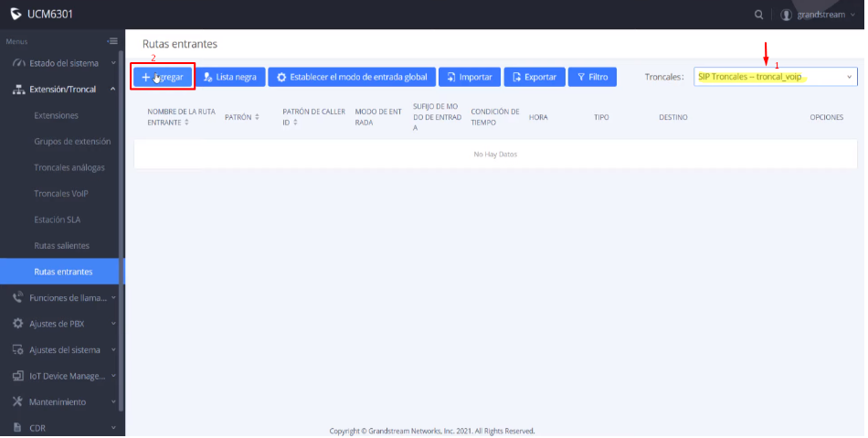
Task: Open the Lista negra button
Action: (x=230, y=77)
